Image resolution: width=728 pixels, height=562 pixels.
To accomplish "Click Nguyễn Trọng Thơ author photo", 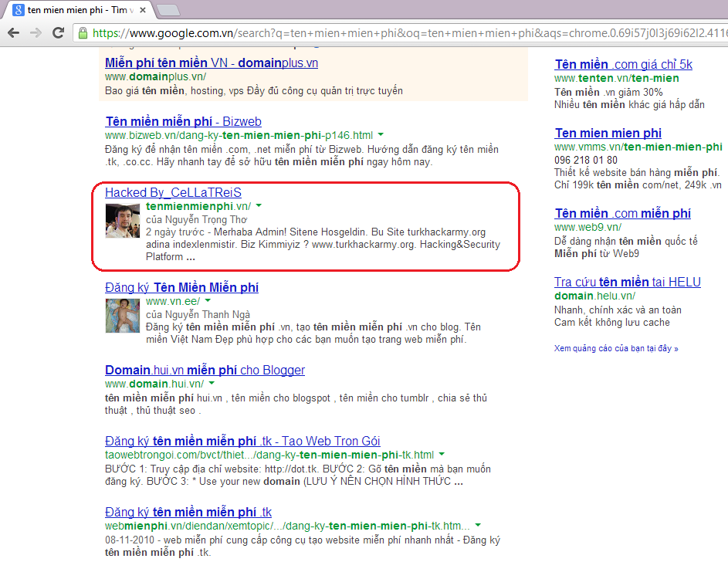I will pos(123,221).
